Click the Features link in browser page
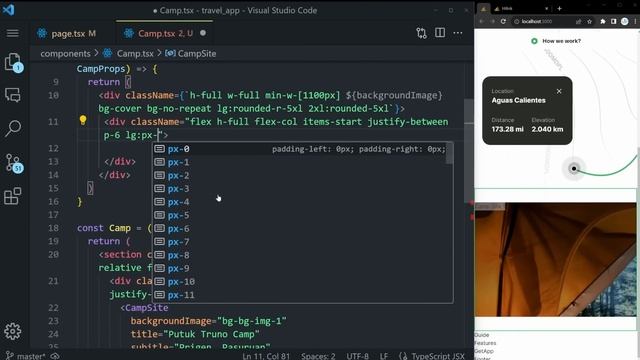This screenshot has height=360, width=640. pos(485,343)
